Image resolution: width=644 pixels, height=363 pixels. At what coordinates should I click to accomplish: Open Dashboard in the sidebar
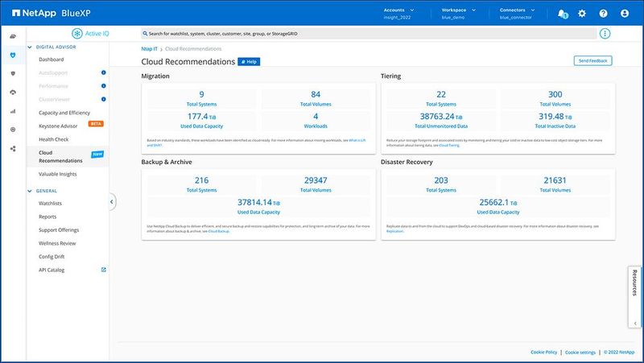tap(52, 60)
